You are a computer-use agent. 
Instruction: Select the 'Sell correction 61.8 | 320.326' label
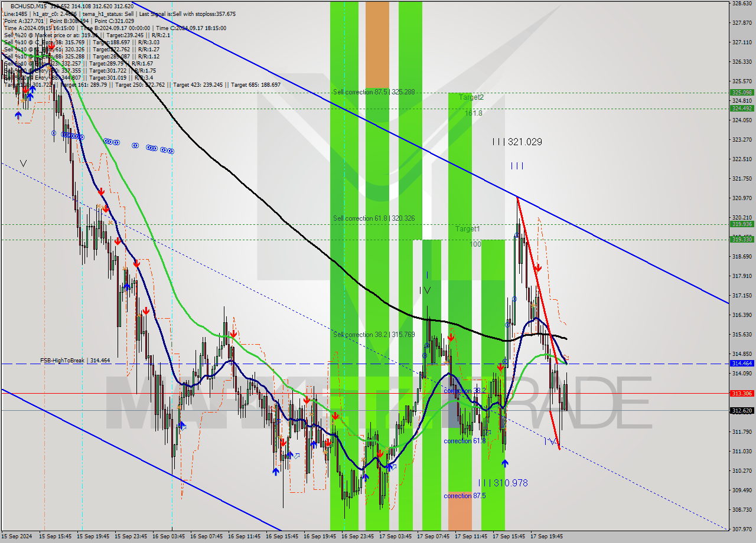pyautogui.click(x=374, y=218)
